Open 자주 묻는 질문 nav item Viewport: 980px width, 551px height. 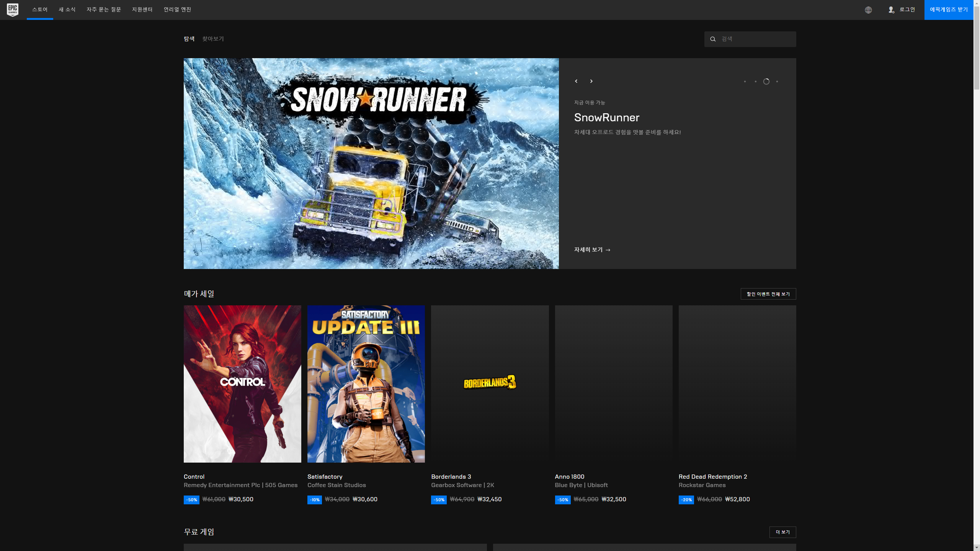[x=104, y=10]
